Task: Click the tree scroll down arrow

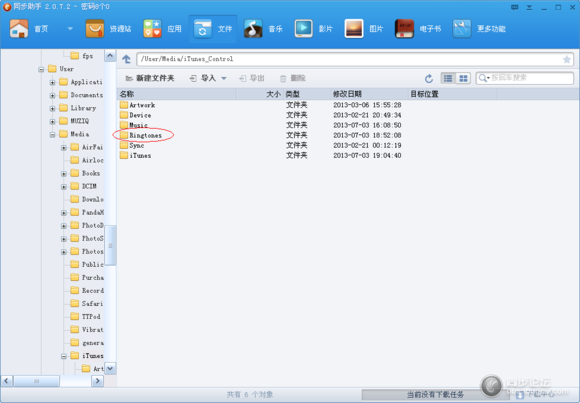Action: (110, 368)
